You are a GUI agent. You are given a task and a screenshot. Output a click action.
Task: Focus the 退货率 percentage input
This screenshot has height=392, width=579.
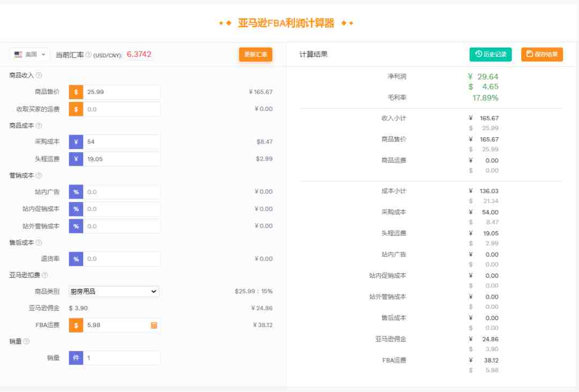122,259
